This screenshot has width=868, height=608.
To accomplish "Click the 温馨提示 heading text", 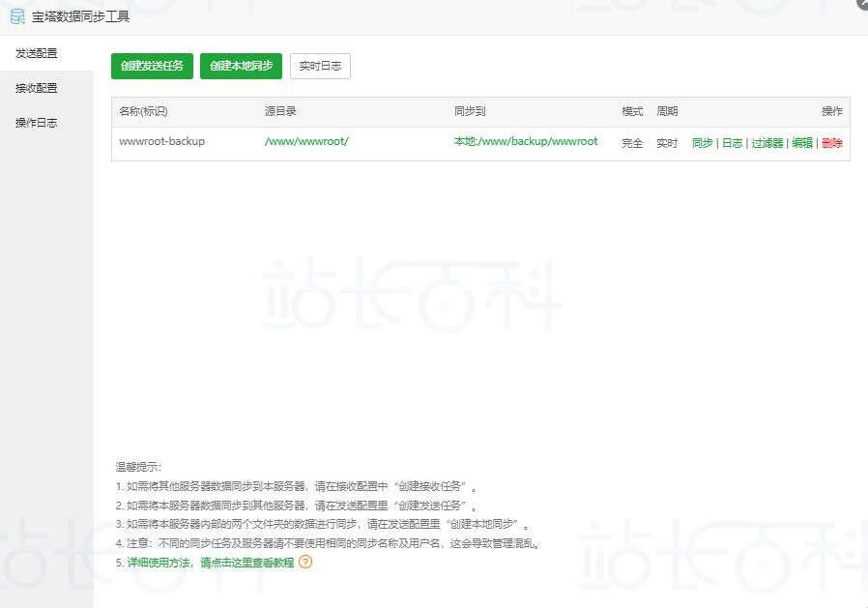I will [x=138, y=467].
